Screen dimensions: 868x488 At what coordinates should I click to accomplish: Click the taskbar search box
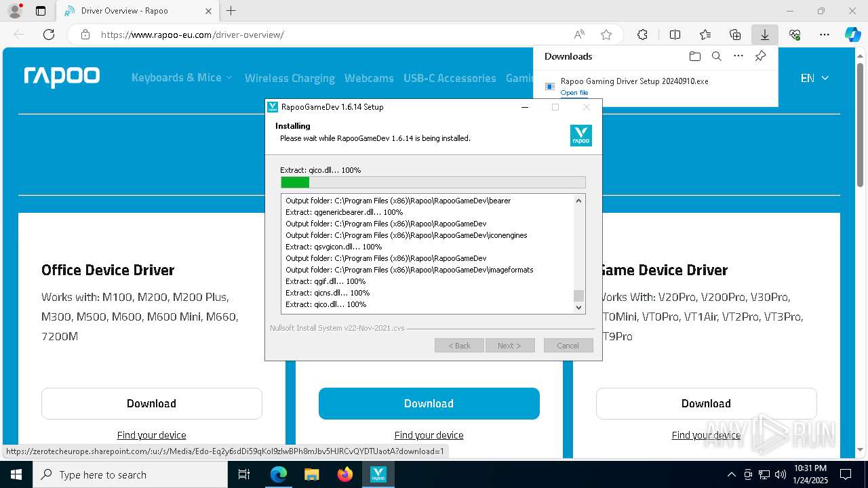pyautogui.click(x=130, y=474)
